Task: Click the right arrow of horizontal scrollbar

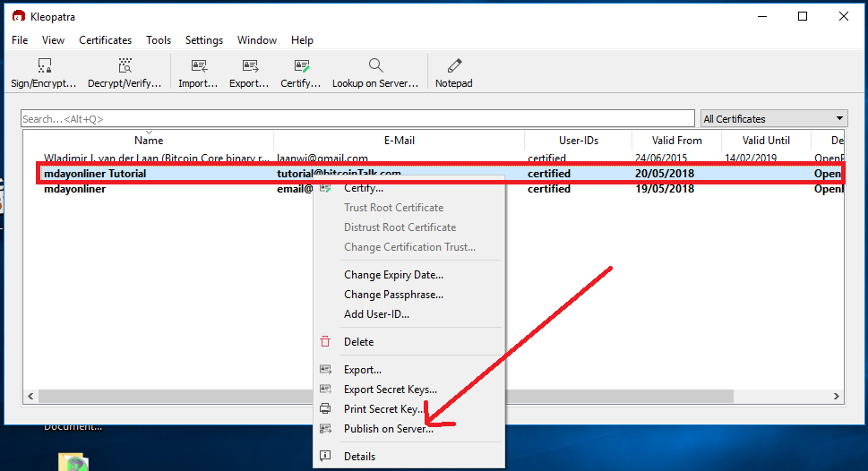Action: 837,397
